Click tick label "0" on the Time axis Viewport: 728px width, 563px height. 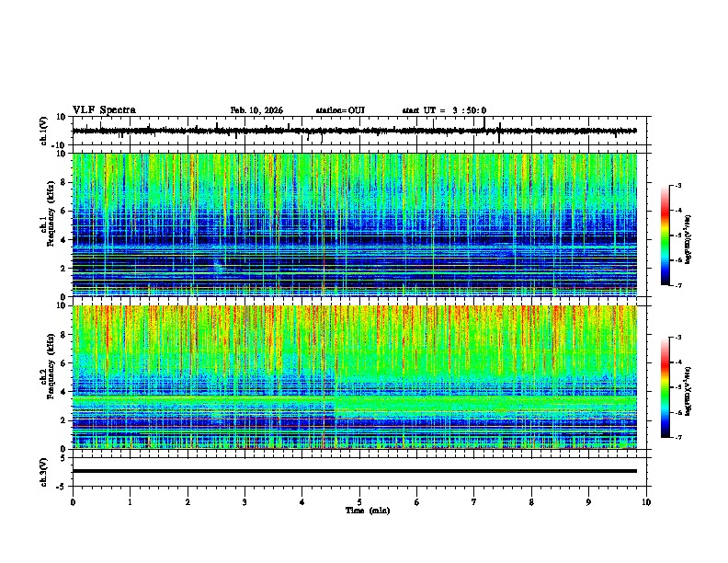(x=73, y=502)
